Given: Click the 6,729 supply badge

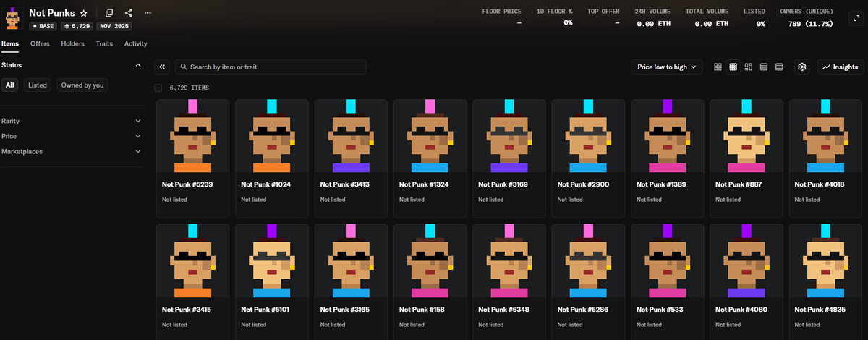Looking at the screenshot, I should click(x=76, y=26).
